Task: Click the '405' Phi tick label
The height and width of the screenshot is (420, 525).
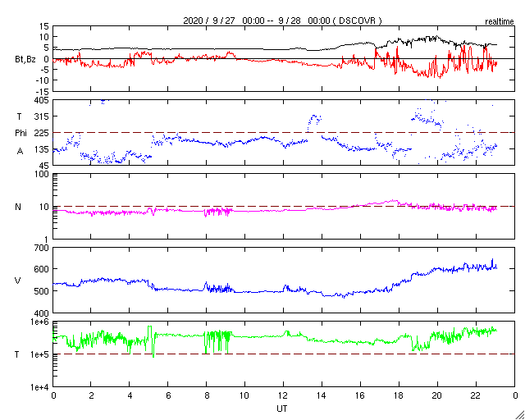Action: pos(43,100)
